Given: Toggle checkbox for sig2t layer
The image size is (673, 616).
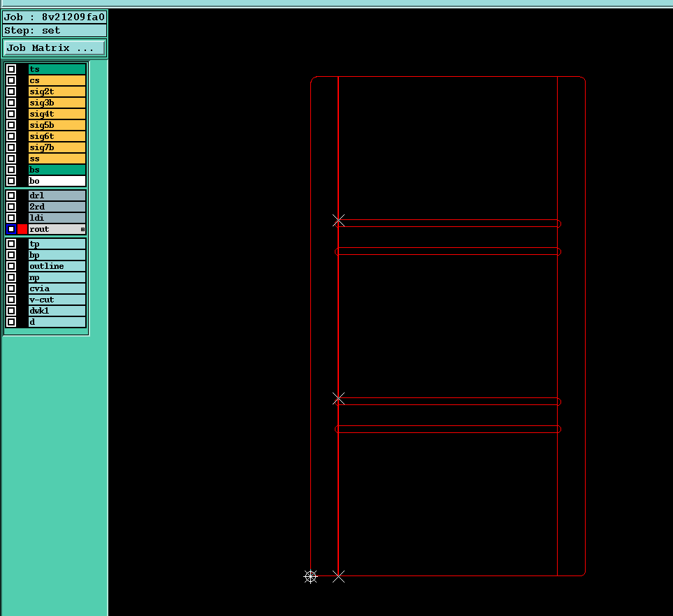Looking at the screenshot, I should pyautogui.click(x=11, y=91).
